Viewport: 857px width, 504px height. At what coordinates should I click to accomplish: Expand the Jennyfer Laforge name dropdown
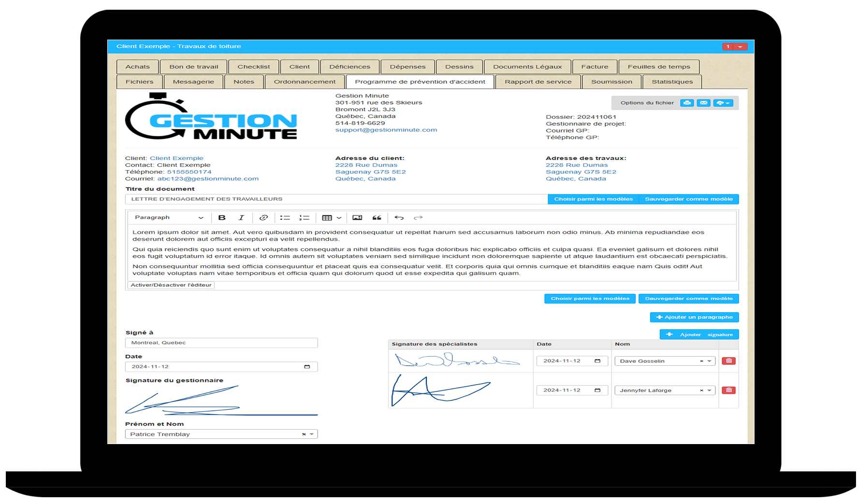click(x=709, y=390)
